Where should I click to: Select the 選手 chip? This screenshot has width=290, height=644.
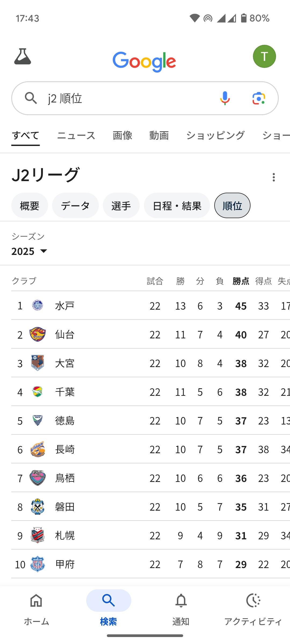tap(121, 206)
